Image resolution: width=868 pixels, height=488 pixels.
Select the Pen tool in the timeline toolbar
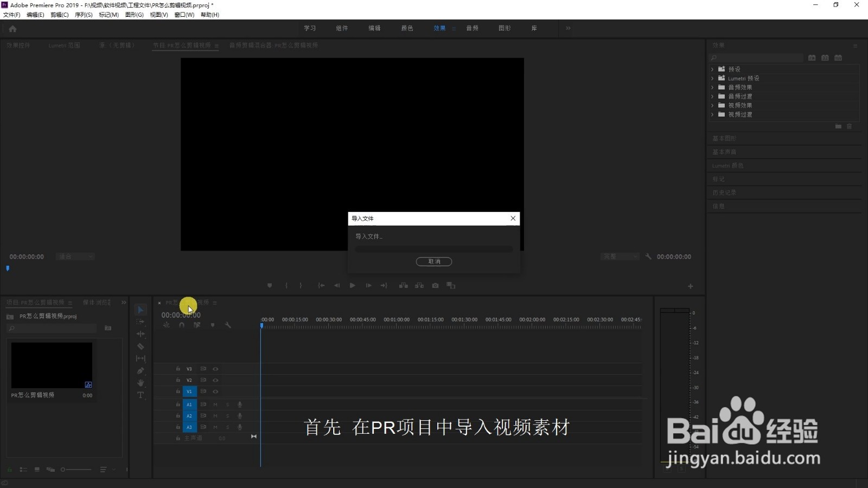point(141,370)
